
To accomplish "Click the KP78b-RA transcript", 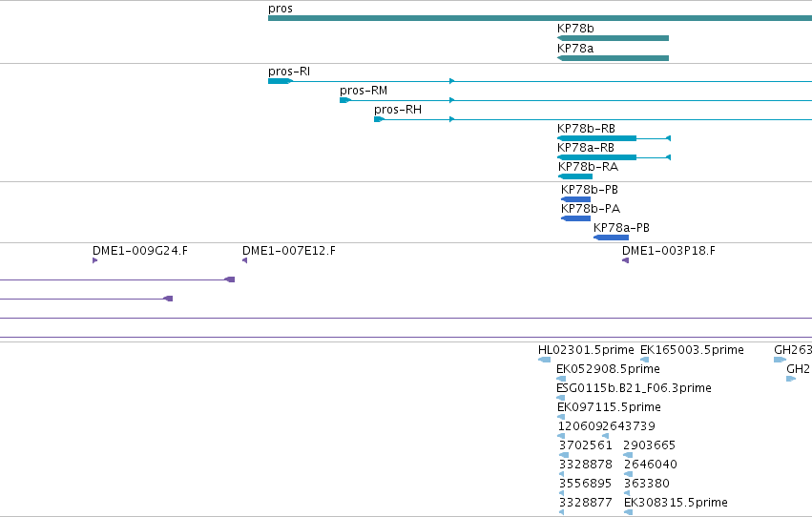I will 574,176.
